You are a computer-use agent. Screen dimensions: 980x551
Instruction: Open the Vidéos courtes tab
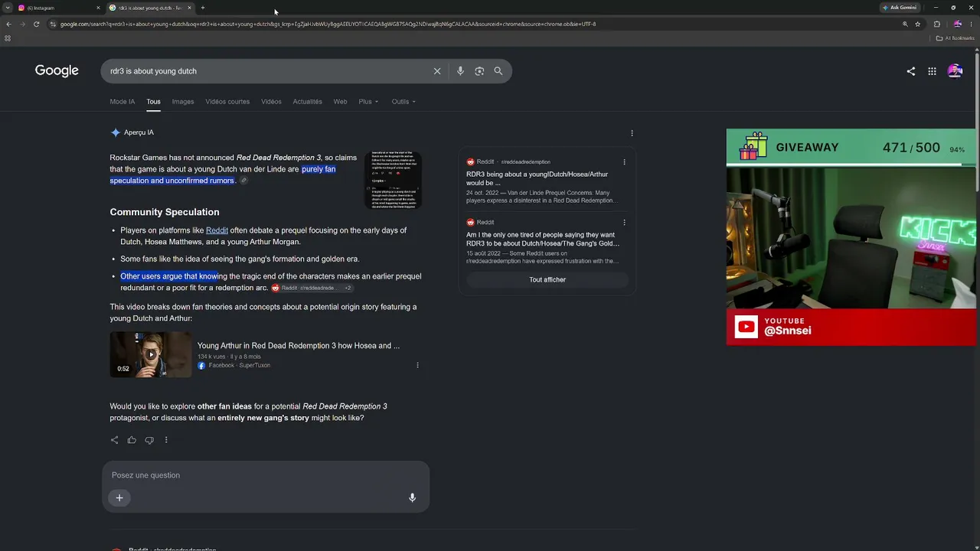point(227,102)
